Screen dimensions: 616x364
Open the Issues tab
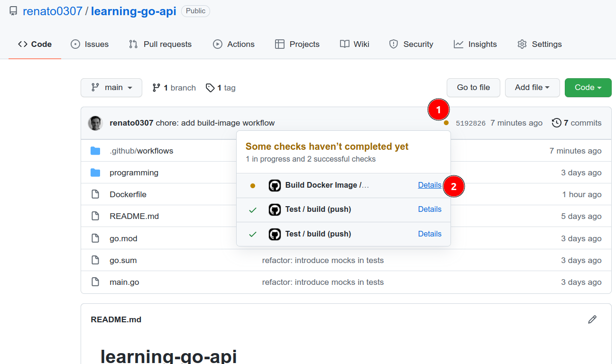point(90,44)
